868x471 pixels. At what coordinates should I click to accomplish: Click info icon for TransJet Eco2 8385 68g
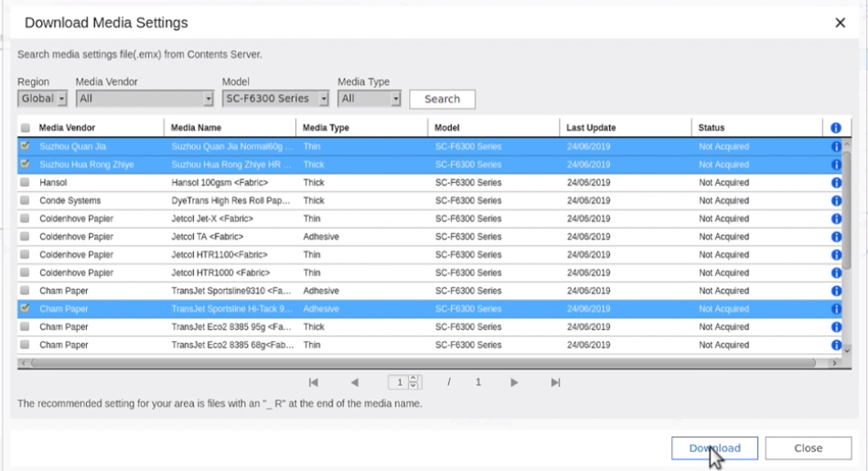click(835, 345)
